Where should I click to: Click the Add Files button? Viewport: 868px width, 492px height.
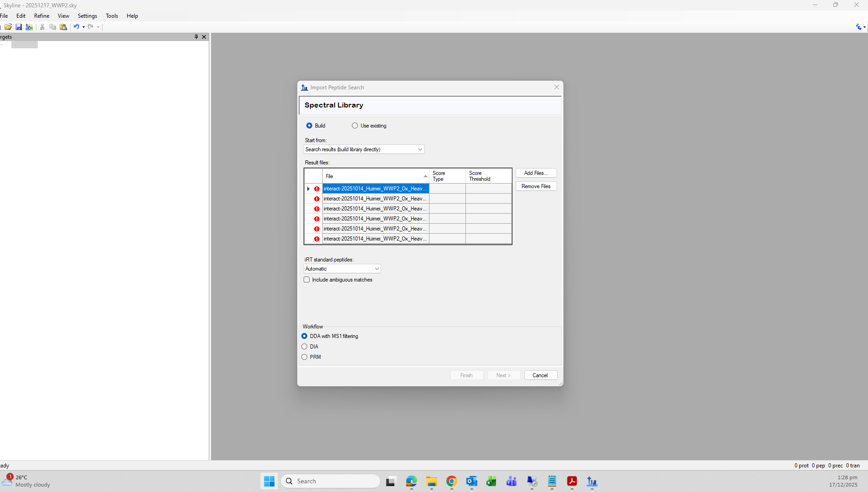coord(536,173)
